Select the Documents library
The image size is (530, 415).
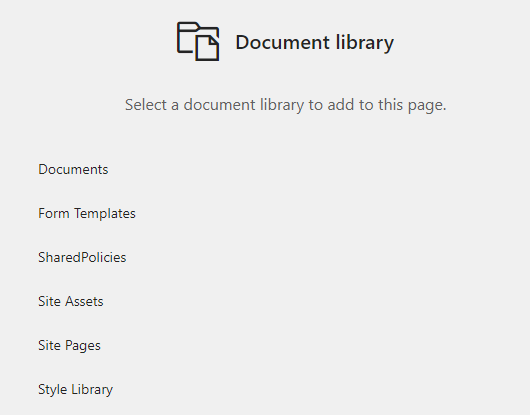[x=73, y=169]
